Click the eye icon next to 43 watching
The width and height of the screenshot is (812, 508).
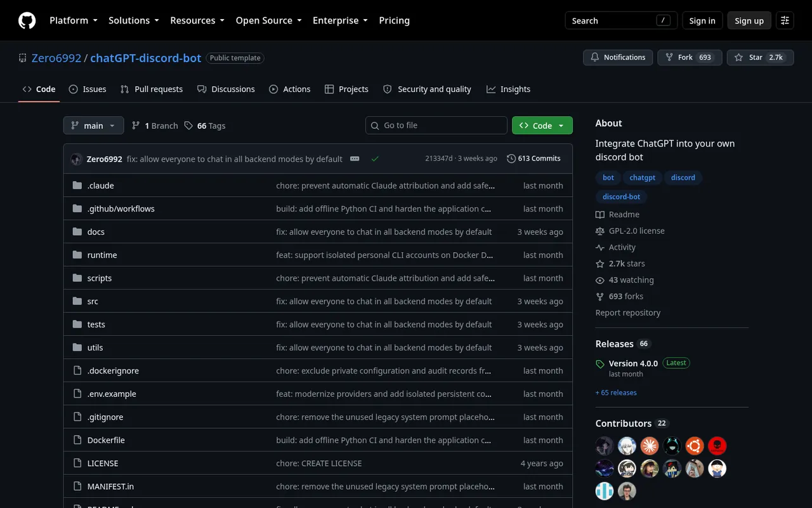click(x=600, y=280)
